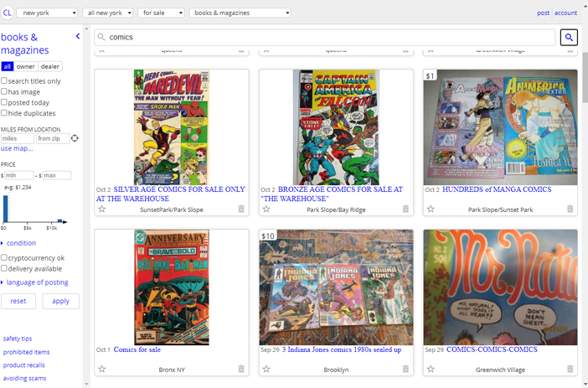Open 3 Indiana Jones comics title link
Image resolution: width=588 pixels, height=388 pixels.
coord(342,349)
